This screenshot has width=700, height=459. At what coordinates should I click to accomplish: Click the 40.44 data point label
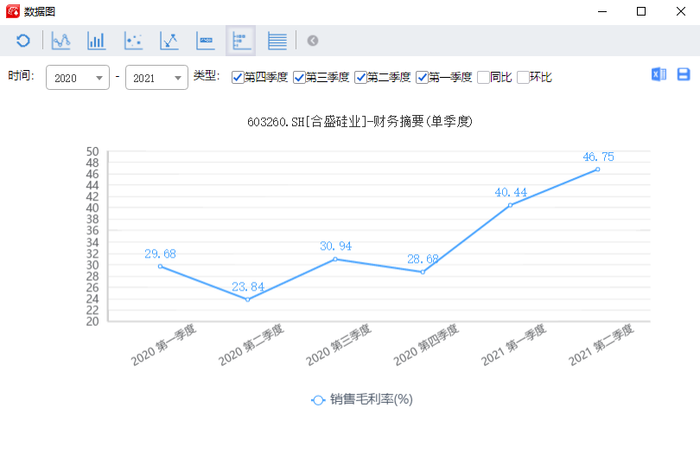coord(511,192)
